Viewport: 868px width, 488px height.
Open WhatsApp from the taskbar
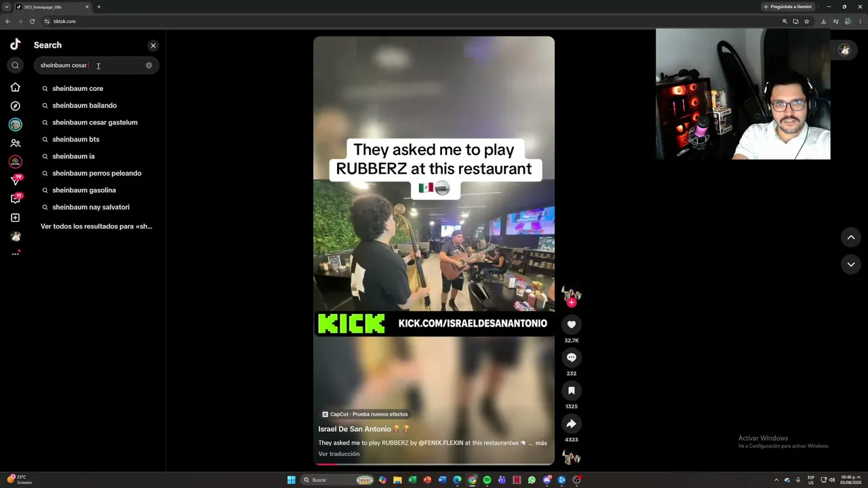532,480
